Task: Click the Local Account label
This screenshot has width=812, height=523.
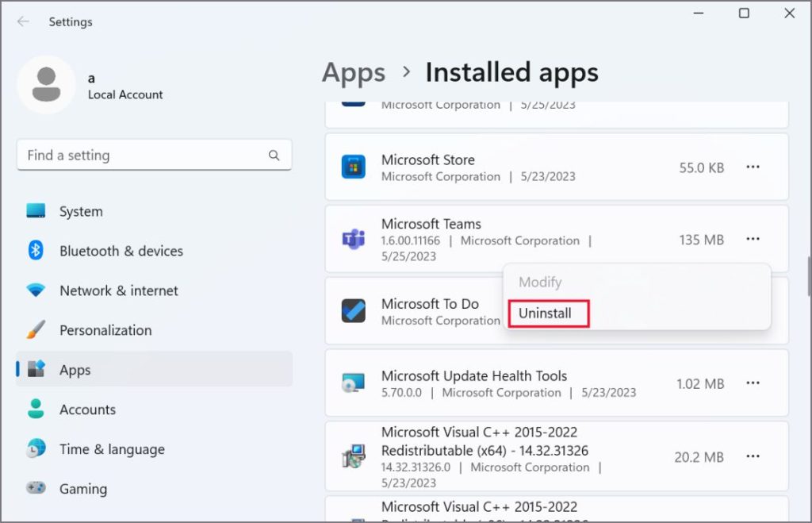Action: coord(124,94)
